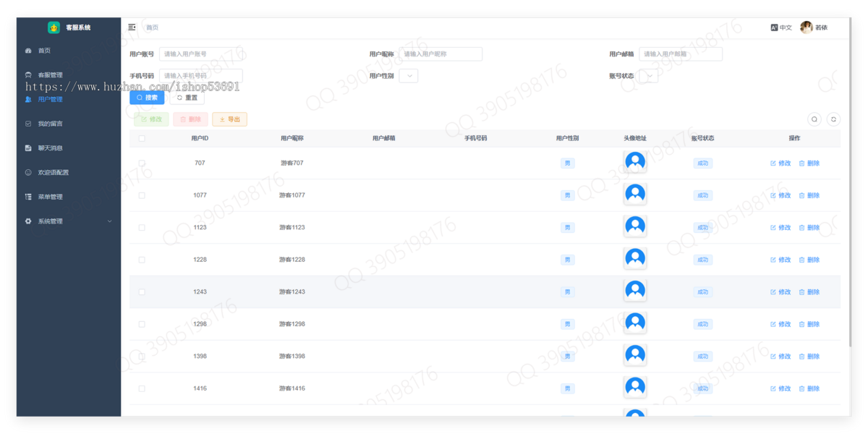This screenshot has width=868, height=434.
Task: Click nickname cell 游客1123
Action: click(292, 227)
